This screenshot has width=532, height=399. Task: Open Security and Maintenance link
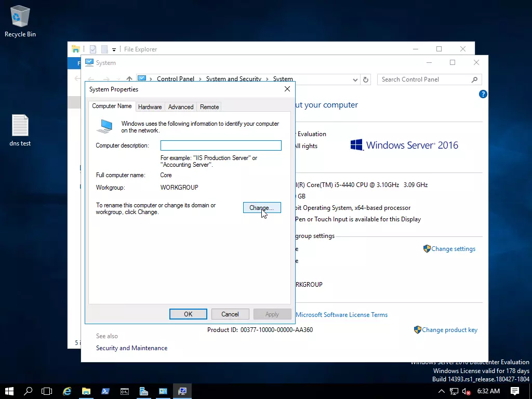coord(131,348)
